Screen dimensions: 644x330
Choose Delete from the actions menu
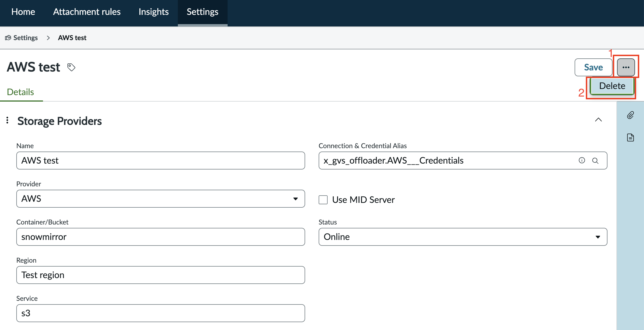[x=612, y=86]
